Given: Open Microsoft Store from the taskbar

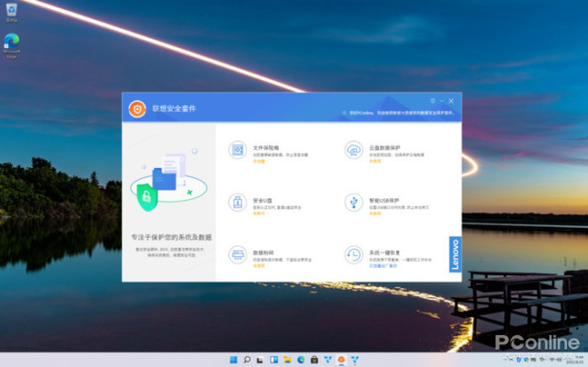Looking at the screenshot, I should 315,360.
